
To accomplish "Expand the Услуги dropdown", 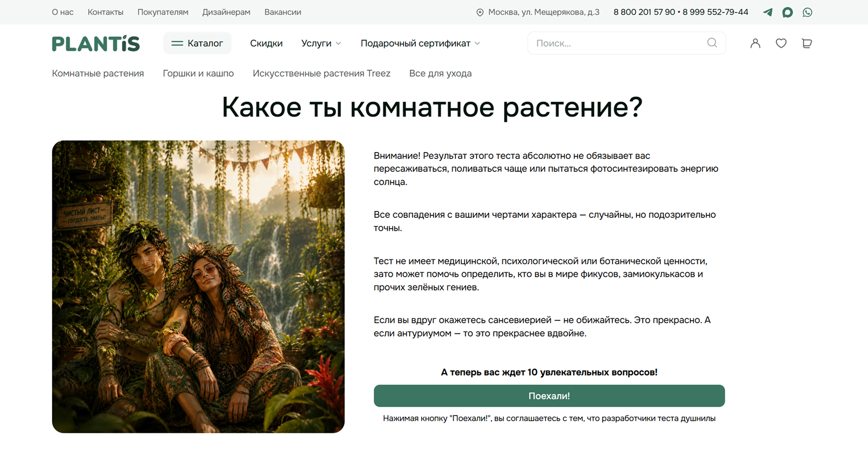I will [x=321, y=43].
